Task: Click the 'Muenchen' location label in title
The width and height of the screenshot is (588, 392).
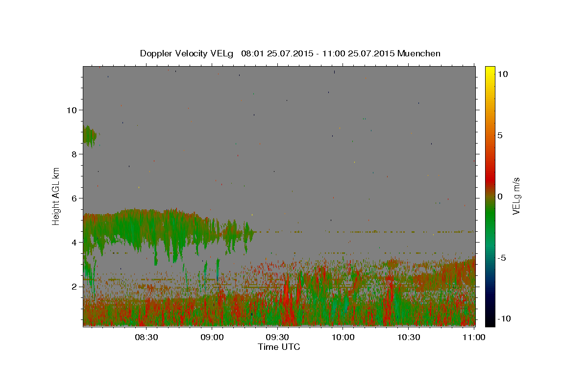Action: pyautogui.click(x=419, y=53)
